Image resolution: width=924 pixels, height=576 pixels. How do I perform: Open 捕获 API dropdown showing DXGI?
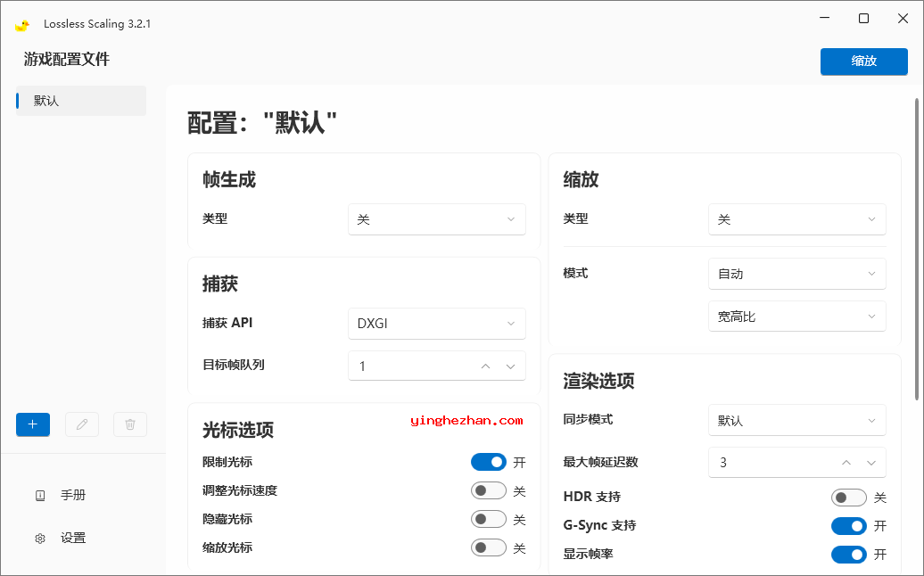point(437,324)
